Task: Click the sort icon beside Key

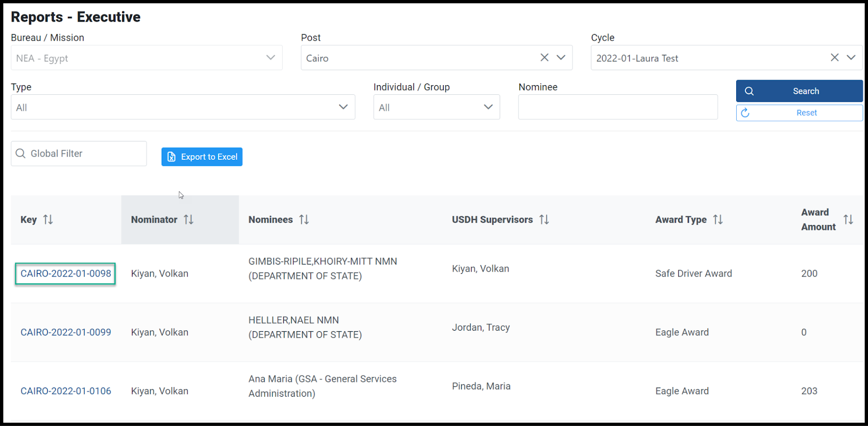Action: tap(48, 220)
